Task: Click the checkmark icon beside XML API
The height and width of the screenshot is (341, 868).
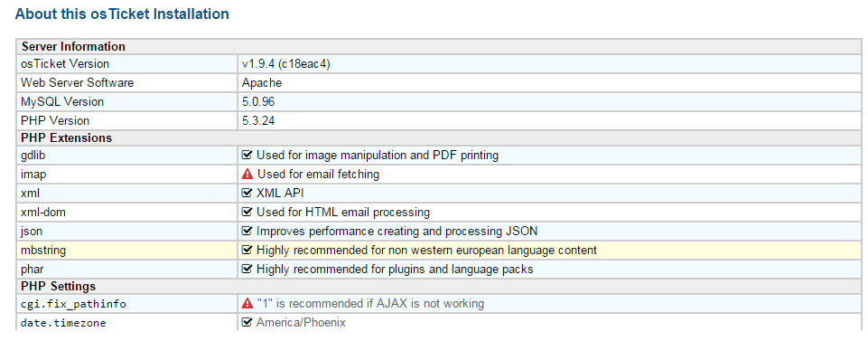Action: click(x=247, y=193)
